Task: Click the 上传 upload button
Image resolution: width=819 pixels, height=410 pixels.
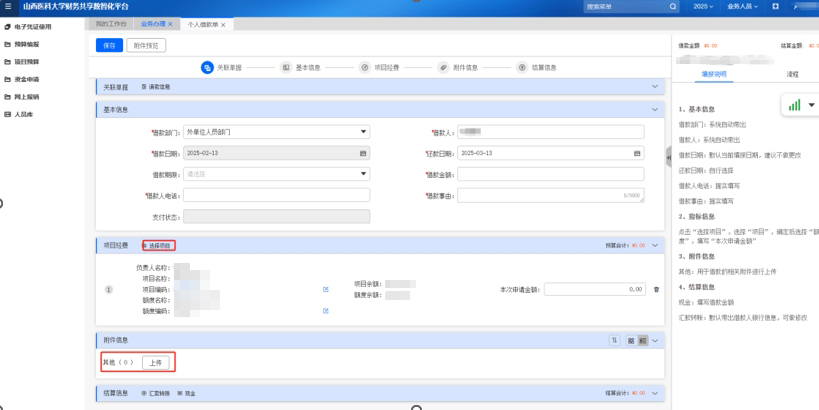Action: pos(155,362)
